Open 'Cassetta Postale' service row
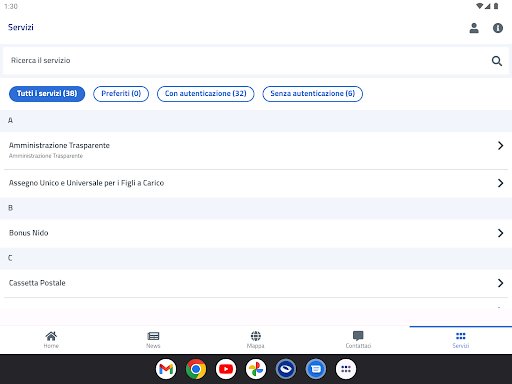Image resolution: width=512 pixels, height=384 pixels. coord(256,283)
